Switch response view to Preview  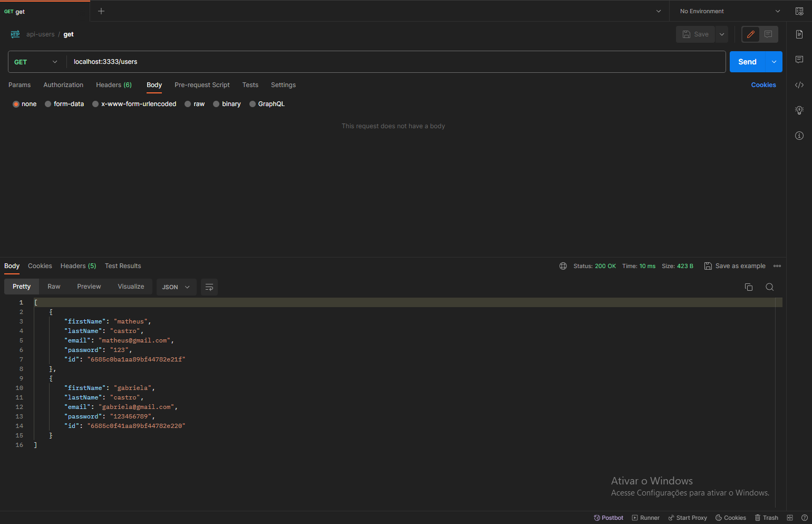click(x=89, y=287)
